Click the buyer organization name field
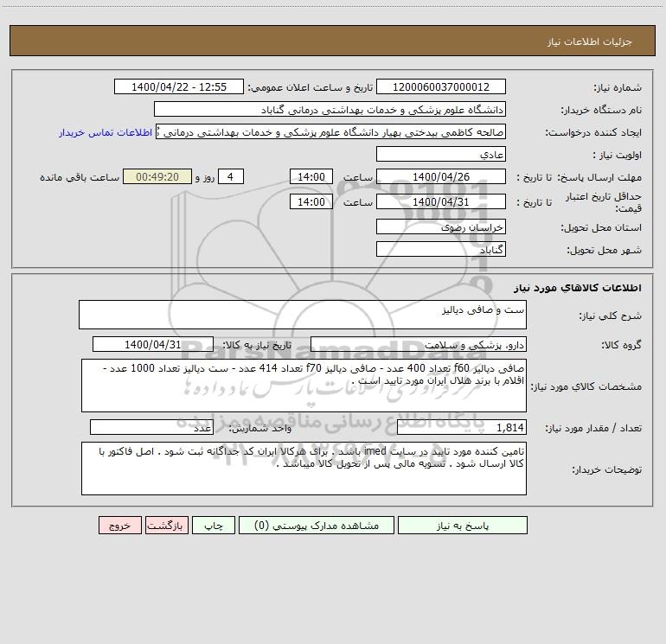Viewport: 666px width, 644px height. pos(330,110)
